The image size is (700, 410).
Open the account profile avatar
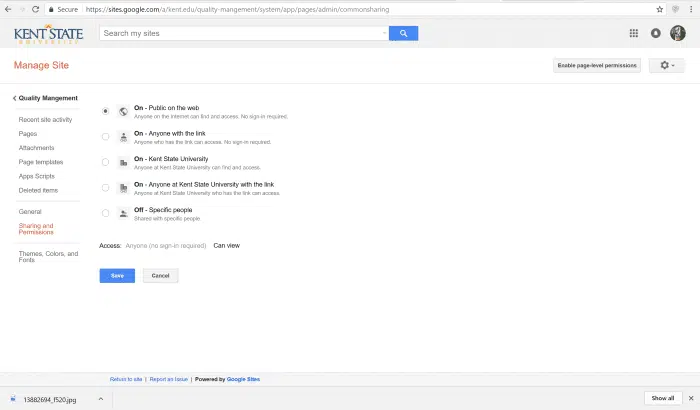[678, 33]
